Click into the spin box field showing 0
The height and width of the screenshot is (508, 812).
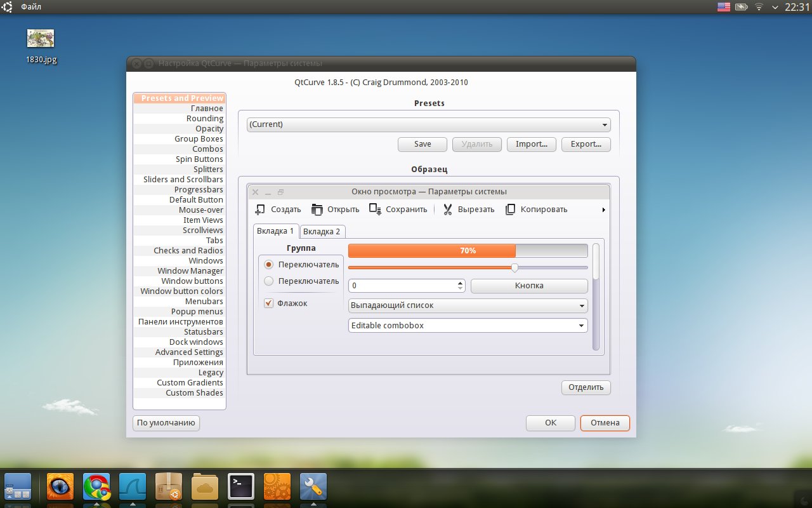(402, 286)
